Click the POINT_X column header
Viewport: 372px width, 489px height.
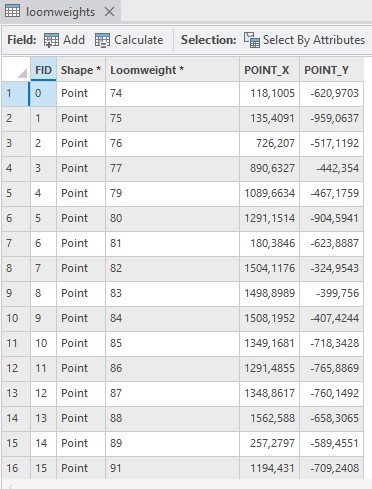[x=269, y=70]
